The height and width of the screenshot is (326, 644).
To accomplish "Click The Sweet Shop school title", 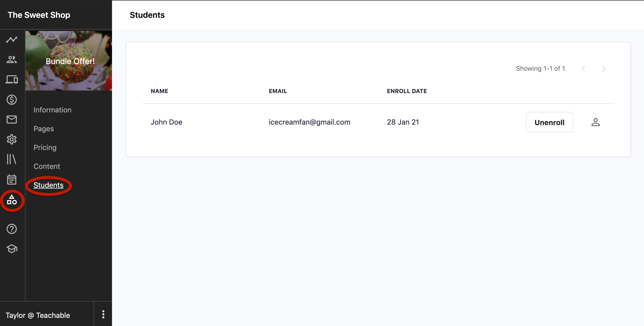I will point(39,15).
